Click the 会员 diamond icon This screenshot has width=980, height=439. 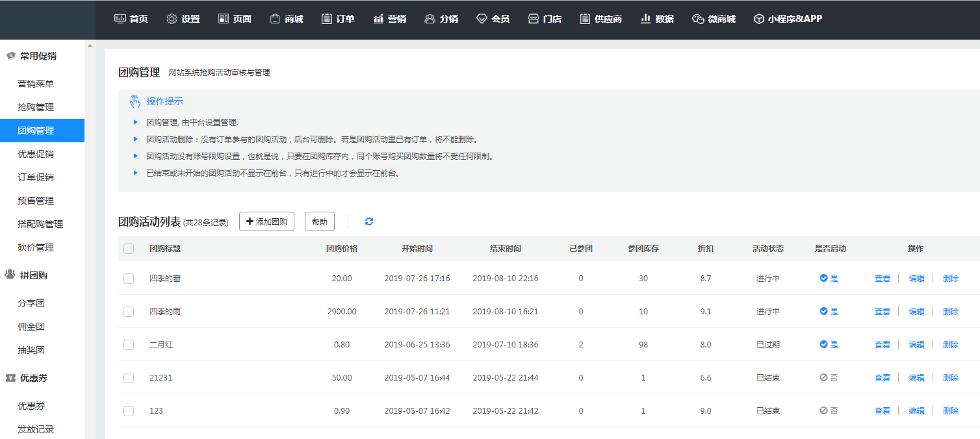point(482,19)
